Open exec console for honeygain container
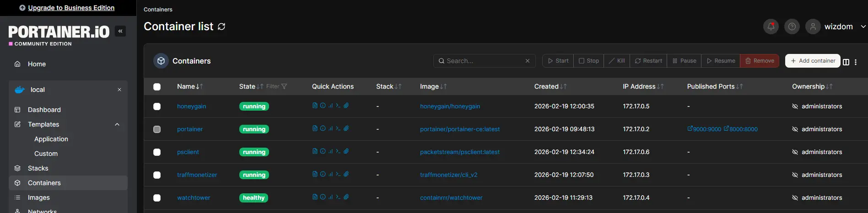The height and width of the screenshot is (213, 868). pyautogui.click(x=338, y=106)
